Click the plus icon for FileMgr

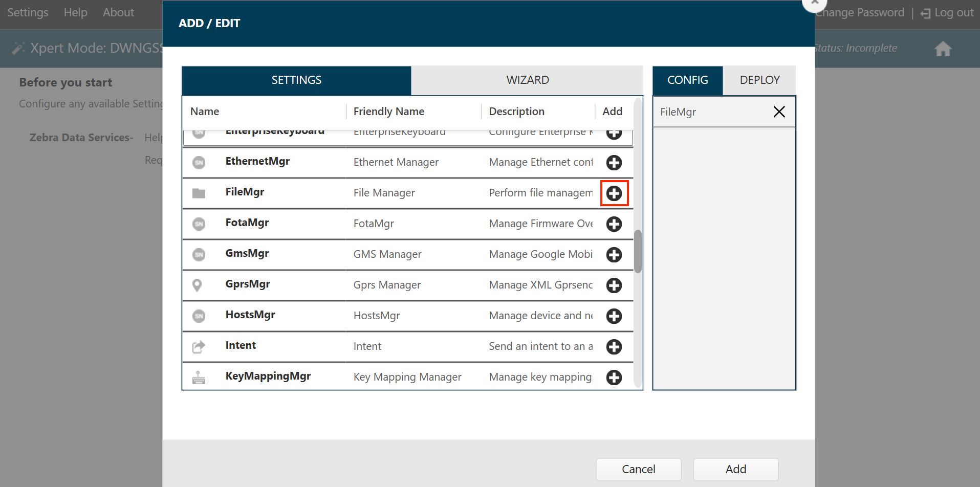click(614, 193)
